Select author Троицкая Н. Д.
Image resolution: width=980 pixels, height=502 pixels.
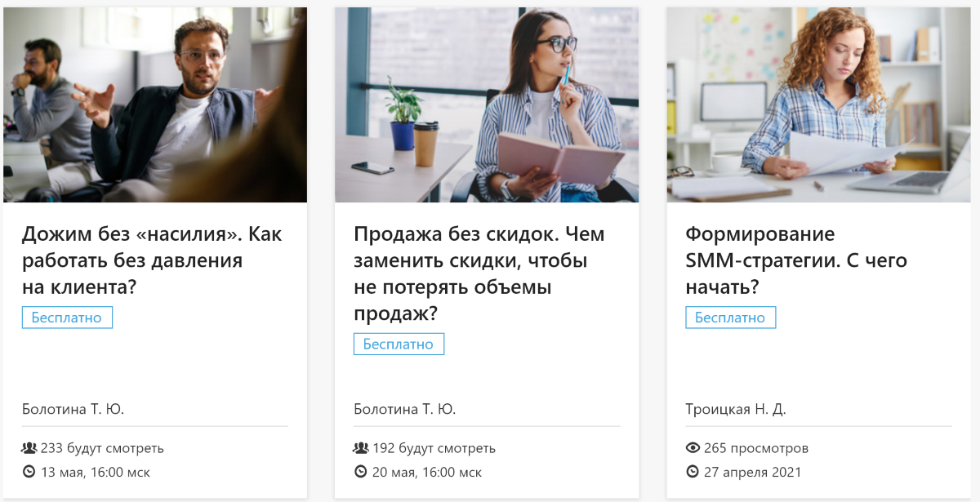coord(736,409)
